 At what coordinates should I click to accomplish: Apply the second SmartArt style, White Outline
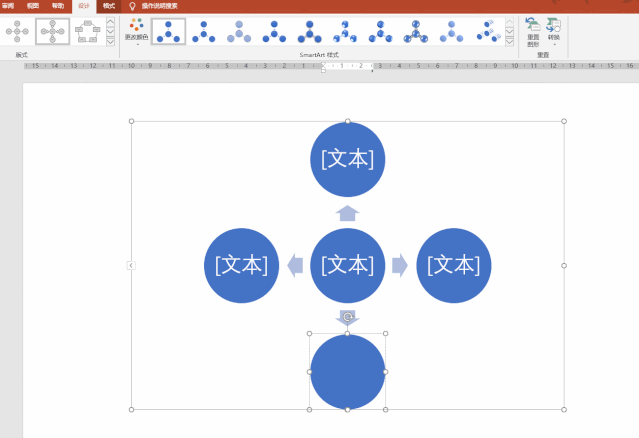204,31
